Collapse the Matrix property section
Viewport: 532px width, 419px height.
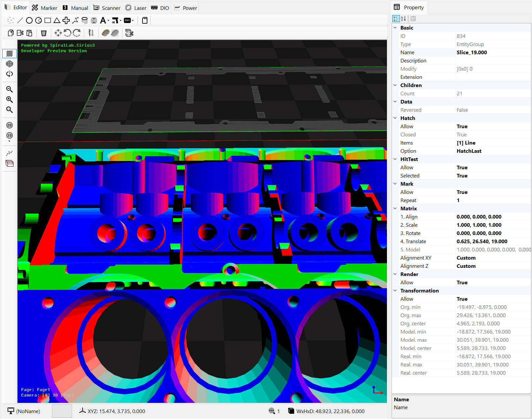tap(395, 209)
